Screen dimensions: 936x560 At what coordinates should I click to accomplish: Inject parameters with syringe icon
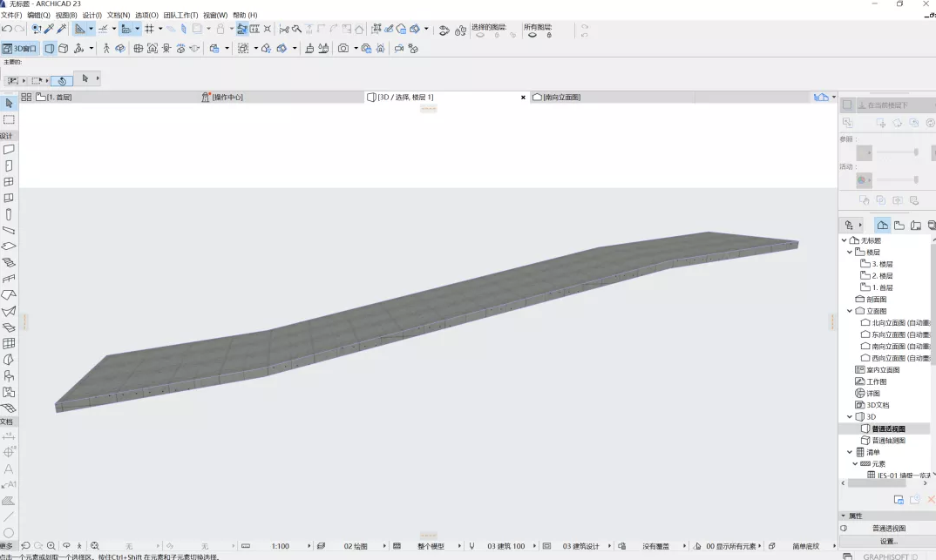62,29
